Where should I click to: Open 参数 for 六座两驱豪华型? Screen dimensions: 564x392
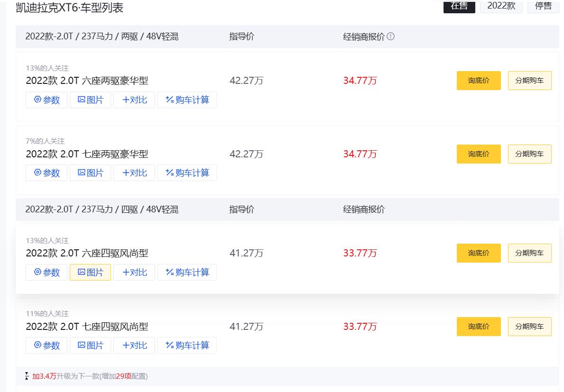point(46,100)
